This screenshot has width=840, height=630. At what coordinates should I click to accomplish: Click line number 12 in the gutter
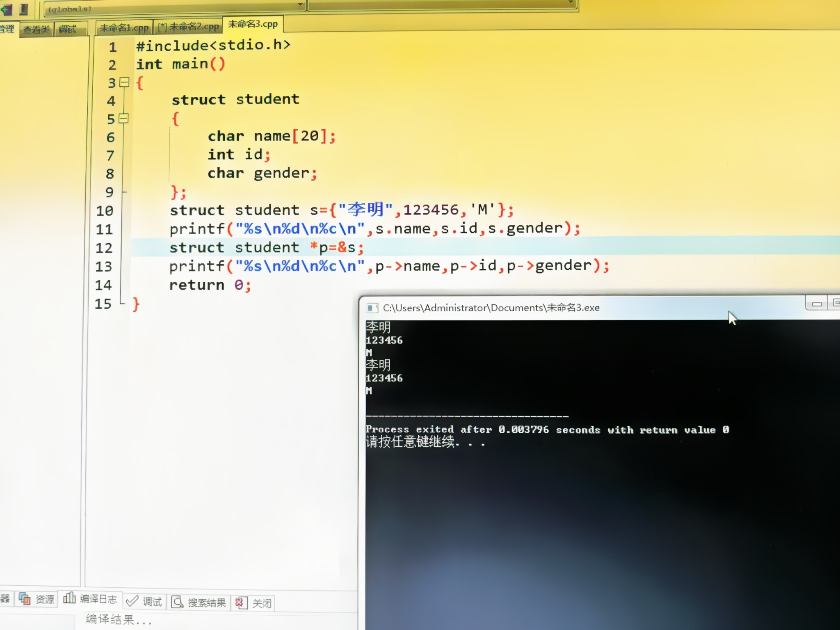[x=104, y=248]
